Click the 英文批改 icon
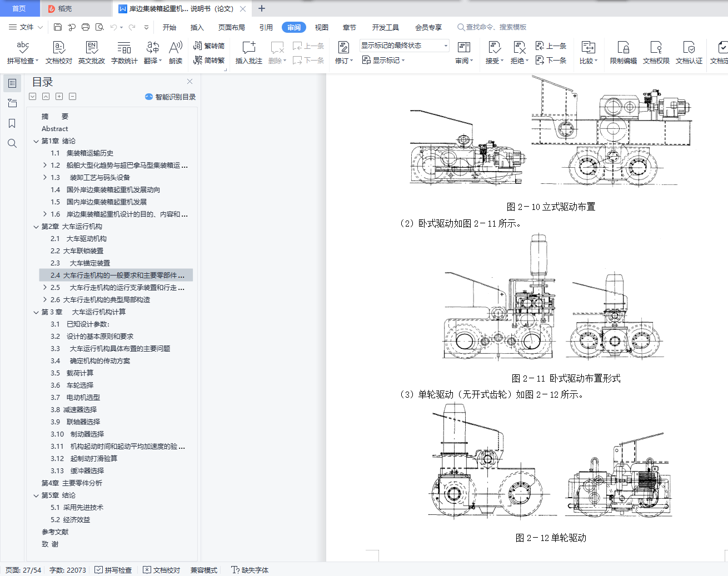The image size is (728, 576). pyautogui.click(x=91, y=52)
